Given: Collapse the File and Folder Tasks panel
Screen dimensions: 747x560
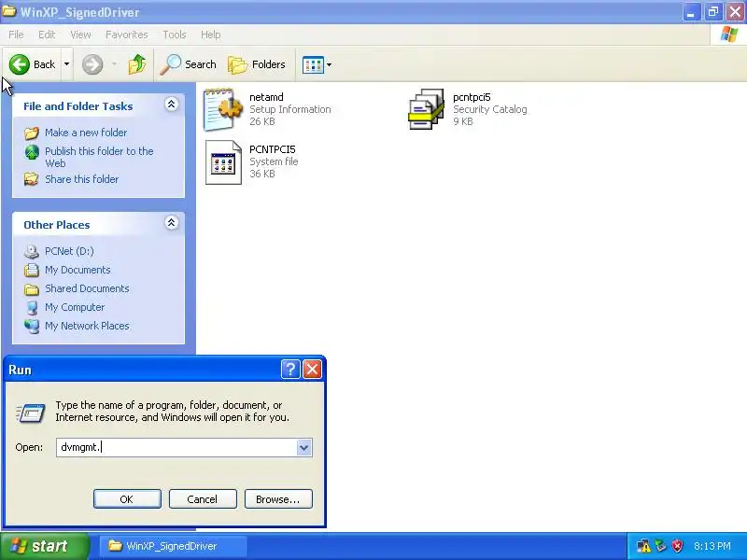Looking at the screenshot, I should click(171, 105).
